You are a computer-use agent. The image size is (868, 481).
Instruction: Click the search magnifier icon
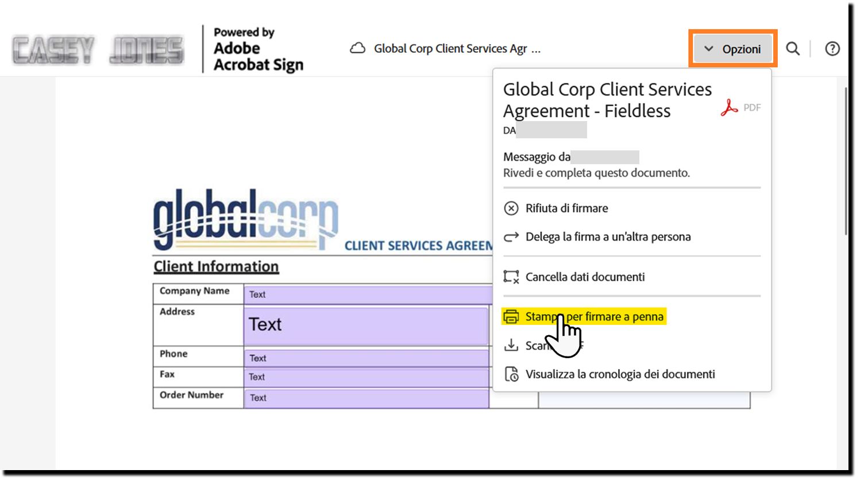click(x=793, y=49)
